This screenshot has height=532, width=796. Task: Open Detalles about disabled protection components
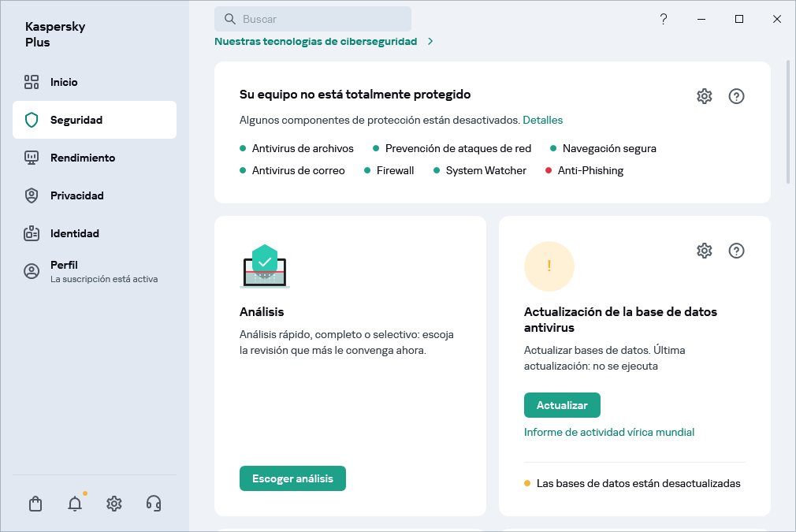543,120
